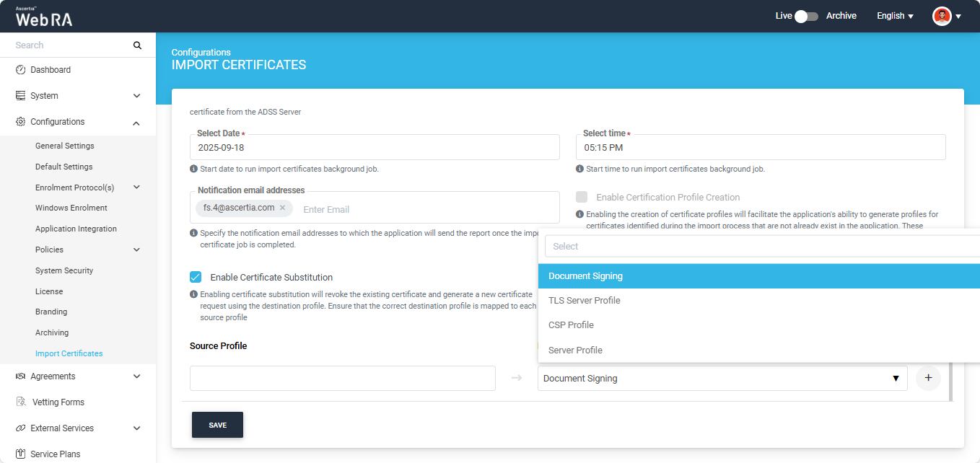Open General Settings page link
The width and height of the screenshot is (980, 463).
[x=65, y=146]
